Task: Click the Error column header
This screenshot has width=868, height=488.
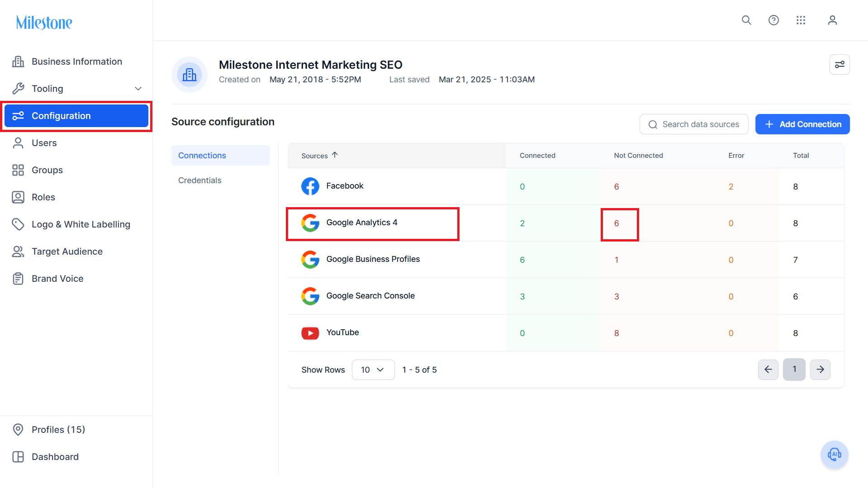Action: point(736,156)
